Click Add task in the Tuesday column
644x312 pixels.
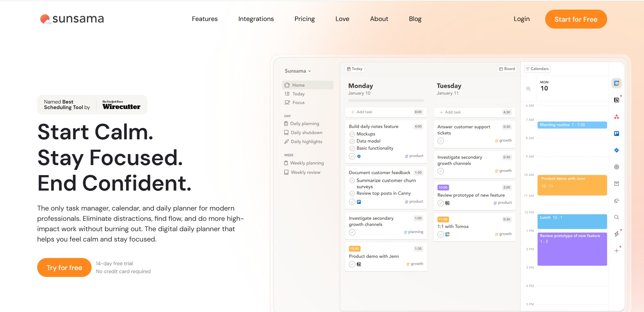[474, 112]
